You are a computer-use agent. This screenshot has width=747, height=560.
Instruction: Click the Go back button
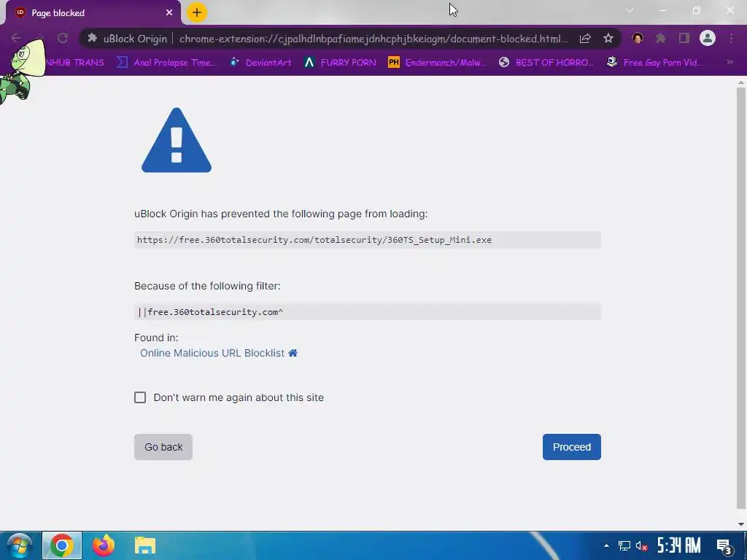click(x=163, y=447)
